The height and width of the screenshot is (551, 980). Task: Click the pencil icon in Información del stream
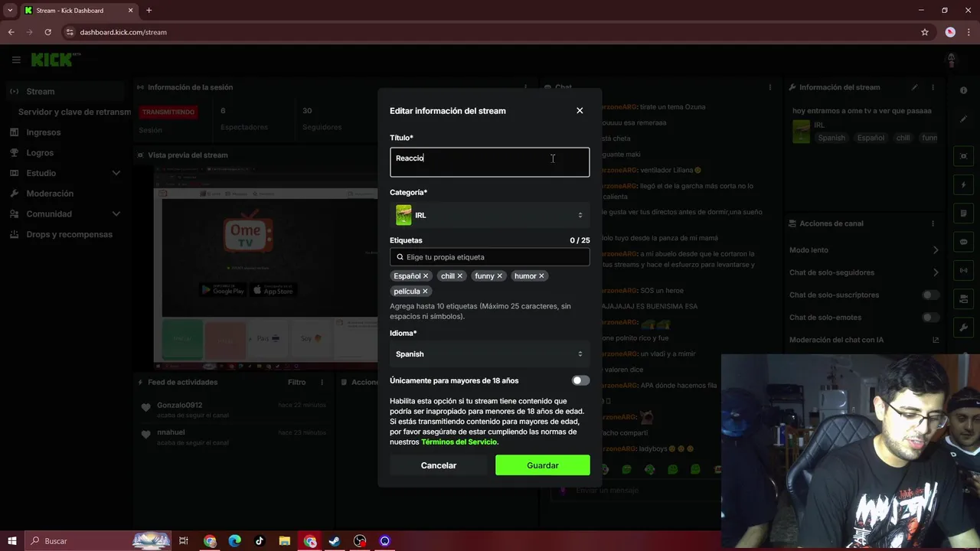pyautogui.click(x=914, y=87)
